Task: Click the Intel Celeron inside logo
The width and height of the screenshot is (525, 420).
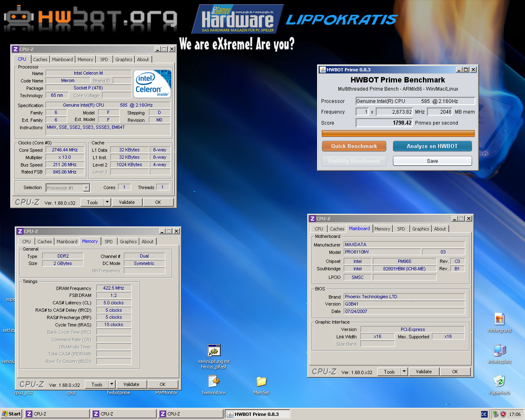Action: (x=153, y=84)
